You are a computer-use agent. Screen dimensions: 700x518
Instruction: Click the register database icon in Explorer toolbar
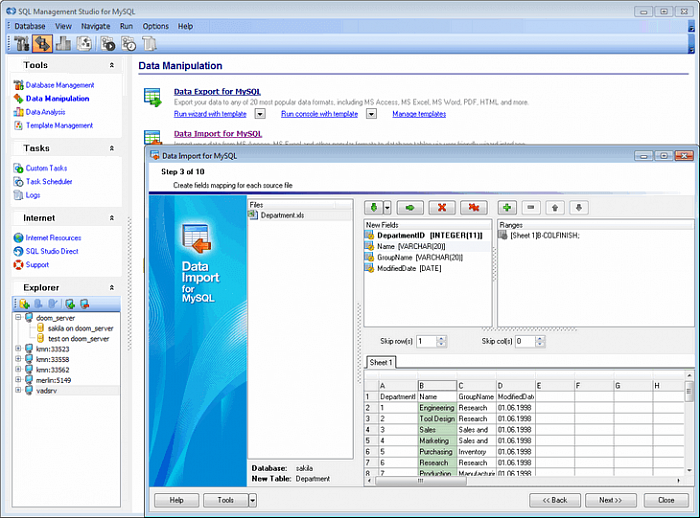tap(24, 304)
